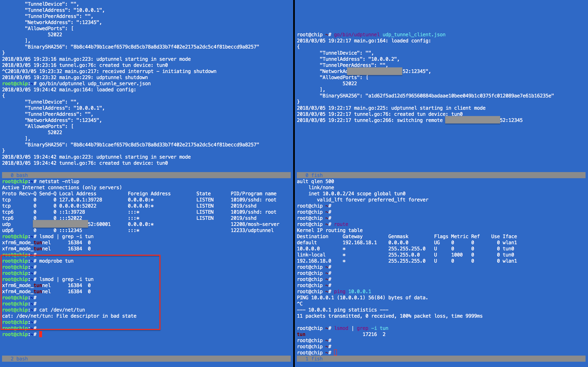This screenshot has width=588, height=367.
Task: Click the 'cat /dev/net/tun' command text
Action: (62, 310)
